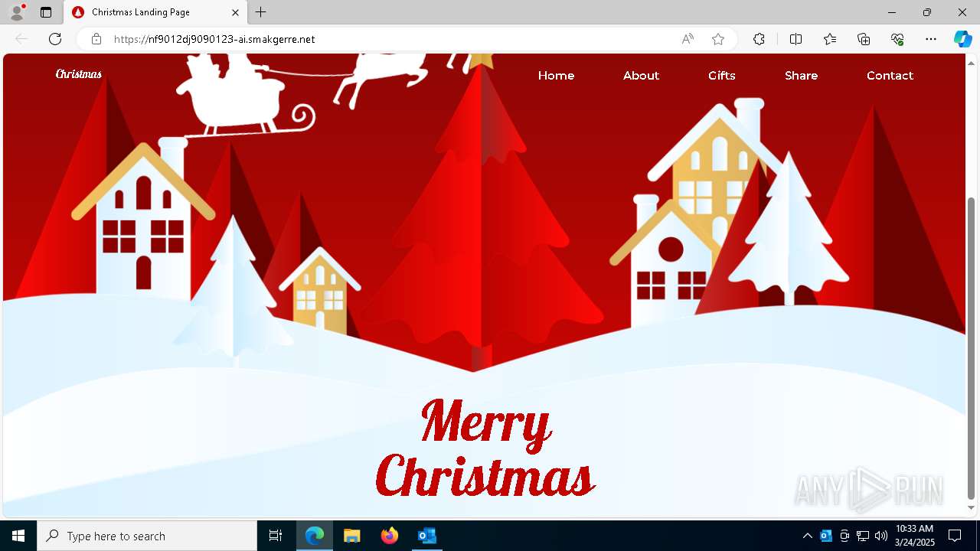Activate the Read aloud icon

(688, 39)
